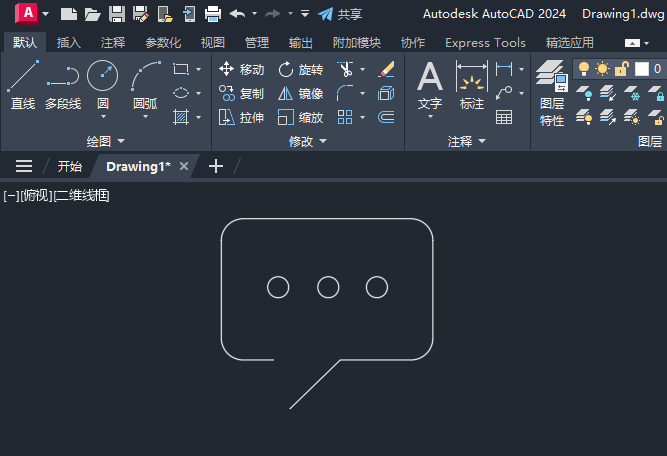Screen dimensions: 667x456
Task: Click the Save As icon
Action: tap(140, 14)
